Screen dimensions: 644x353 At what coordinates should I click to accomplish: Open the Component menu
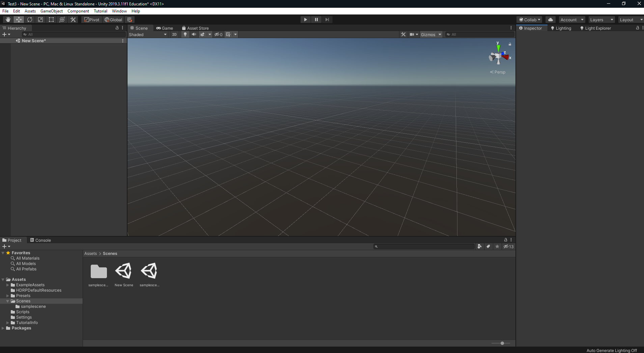(78, 11)
